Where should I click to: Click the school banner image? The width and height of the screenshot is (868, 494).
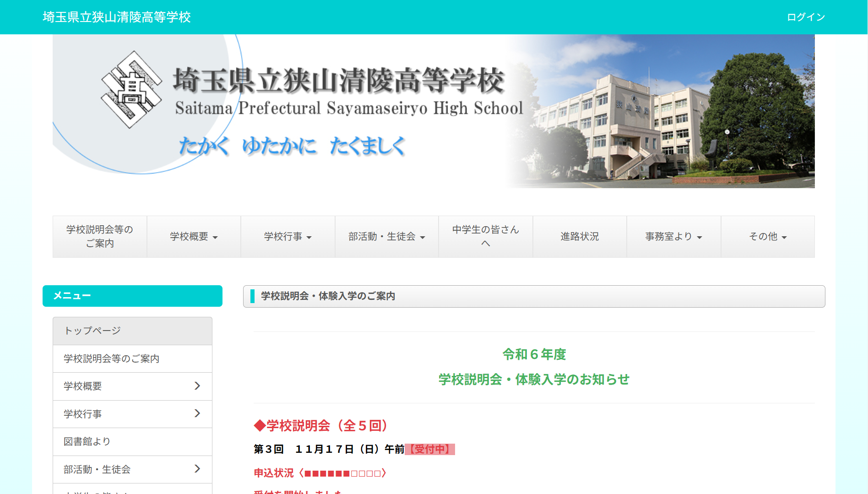click(x=434, y=111)
